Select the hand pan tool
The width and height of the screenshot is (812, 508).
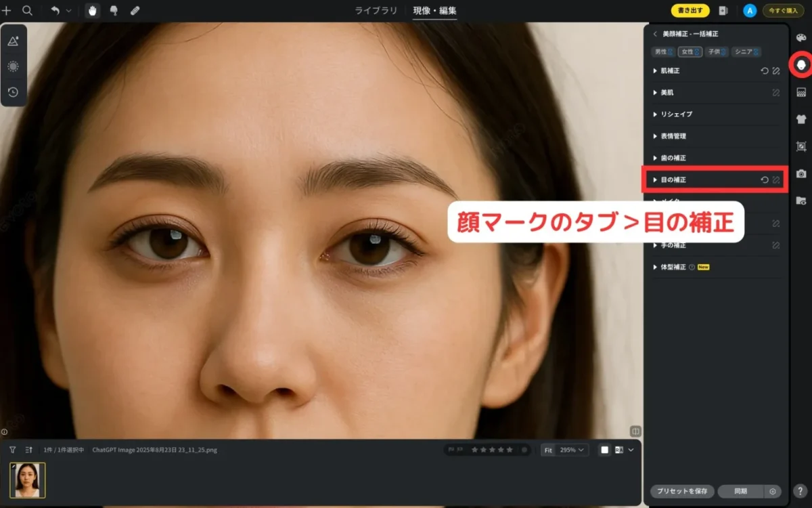click(93, 11)
